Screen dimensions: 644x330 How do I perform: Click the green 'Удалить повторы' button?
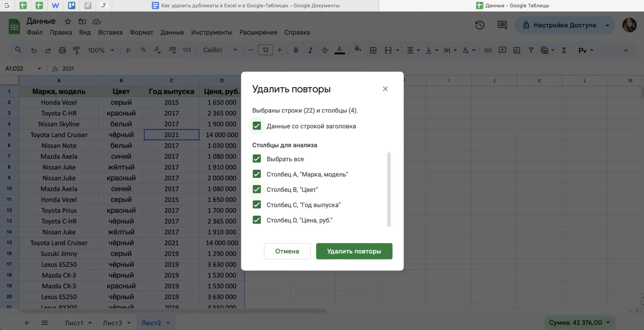(x=354, y=251)
